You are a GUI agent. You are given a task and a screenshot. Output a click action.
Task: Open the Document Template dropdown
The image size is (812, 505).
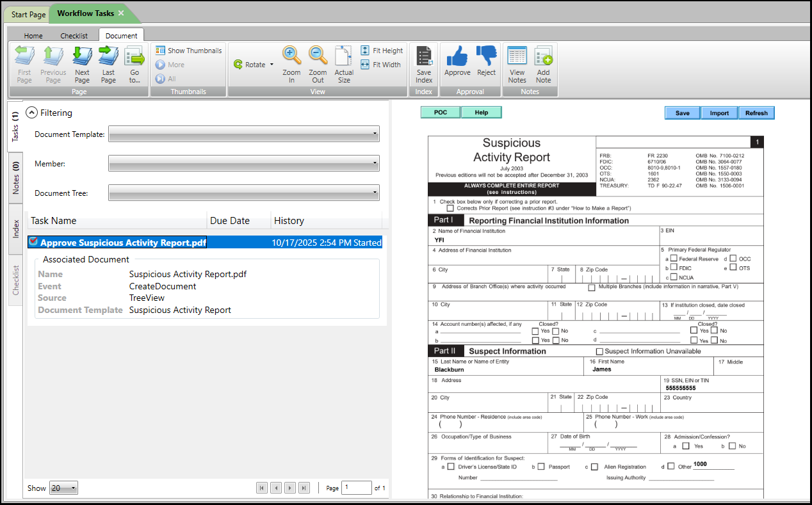tap(244, 134)
